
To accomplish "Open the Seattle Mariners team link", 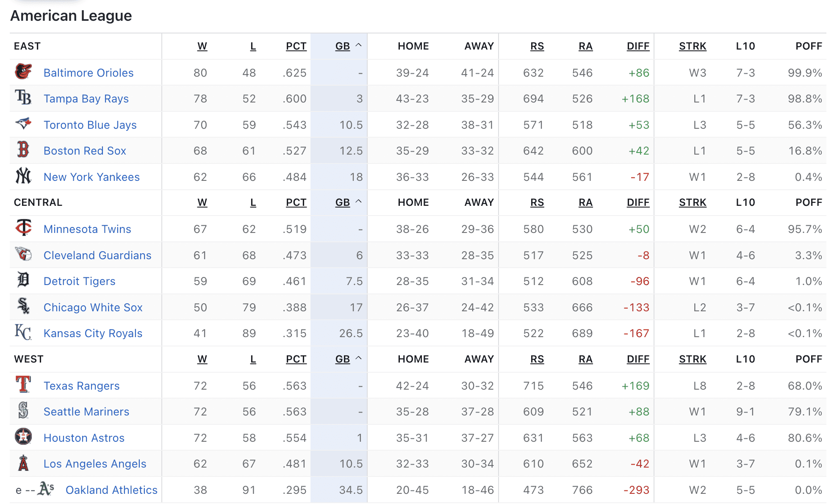I will (x=86, y=412).
